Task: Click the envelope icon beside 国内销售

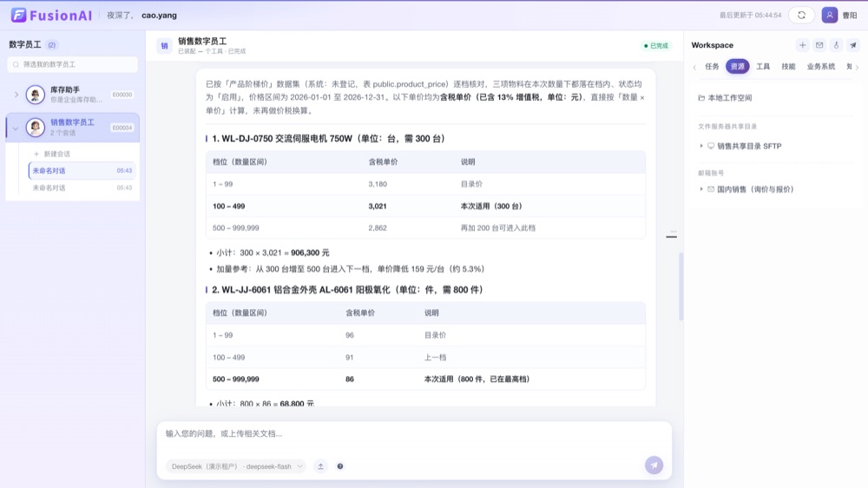Action: pos(711,189)
